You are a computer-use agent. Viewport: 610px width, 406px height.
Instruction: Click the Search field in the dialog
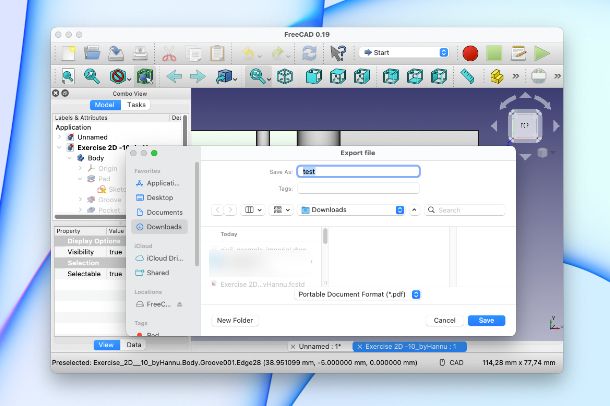pos(465,210)
